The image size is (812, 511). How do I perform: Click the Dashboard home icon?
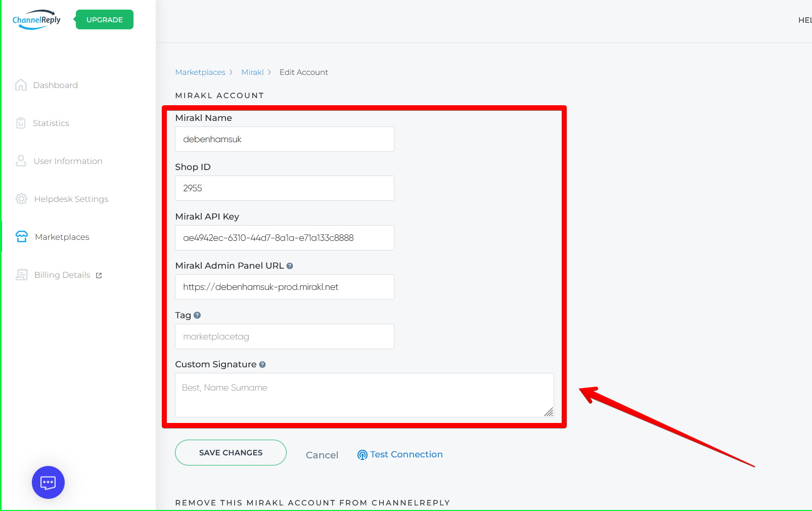click(21, 85)
